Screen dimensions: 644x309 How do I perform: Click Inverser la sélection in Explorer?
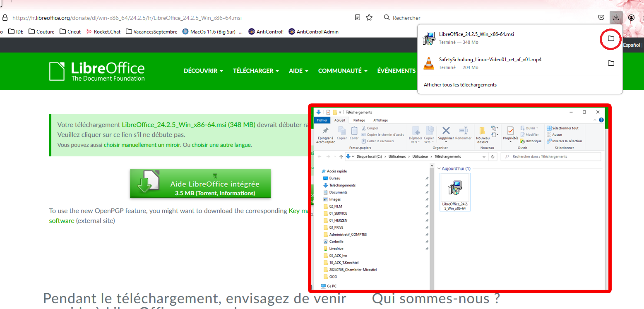pyautogui.click(x=565, y=141)
